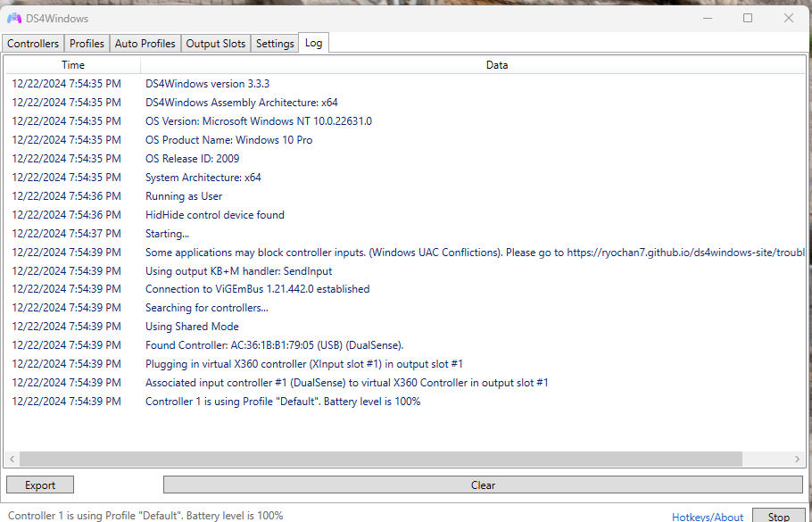Click the Export log button

40,485
